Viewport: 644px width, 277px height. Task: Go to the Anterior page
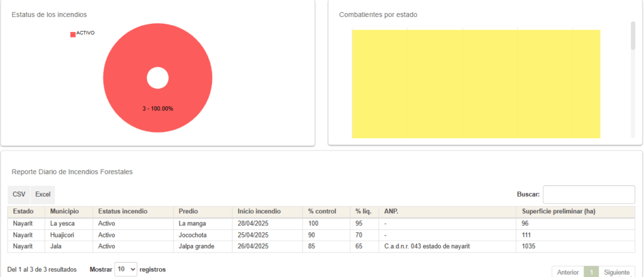pyautogui.click(x=568, y=273)
